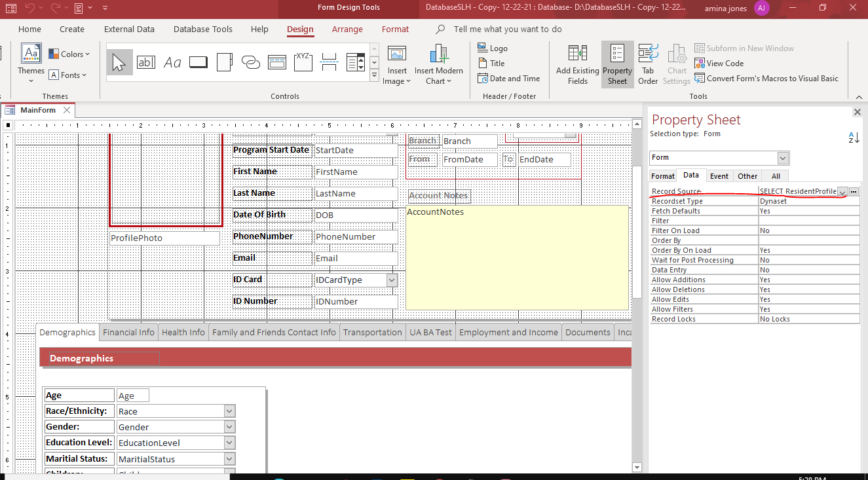Open Customize Quick Access Toolbar menu
Screen dimensions: 868x480
105,8
